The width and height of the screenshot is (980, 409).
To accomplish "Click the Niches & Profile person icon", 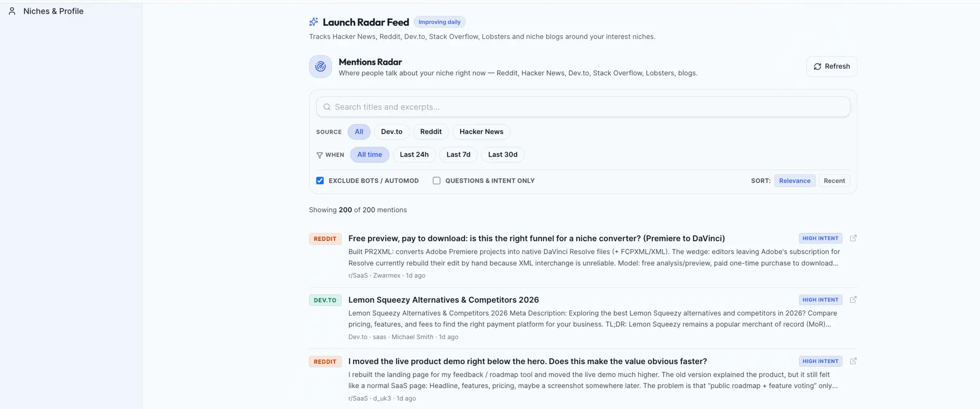I will (12, 11).
